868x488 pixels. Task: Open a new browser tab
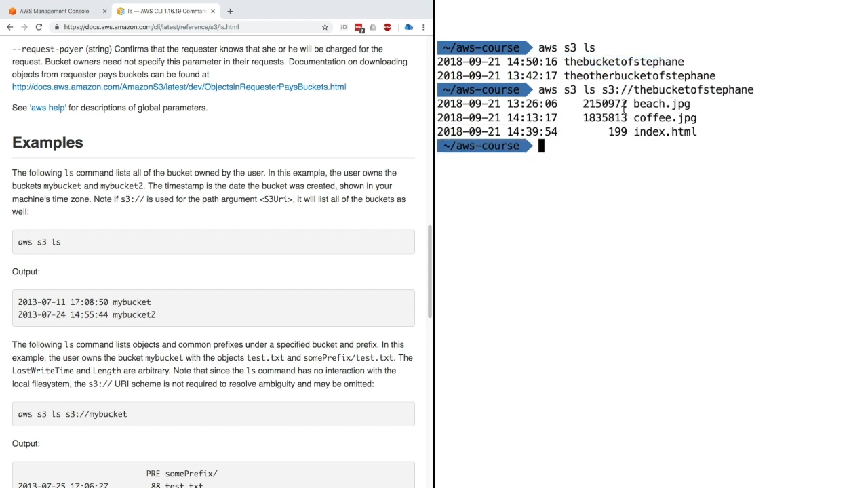pyautogui.click(x=230, y=11)
